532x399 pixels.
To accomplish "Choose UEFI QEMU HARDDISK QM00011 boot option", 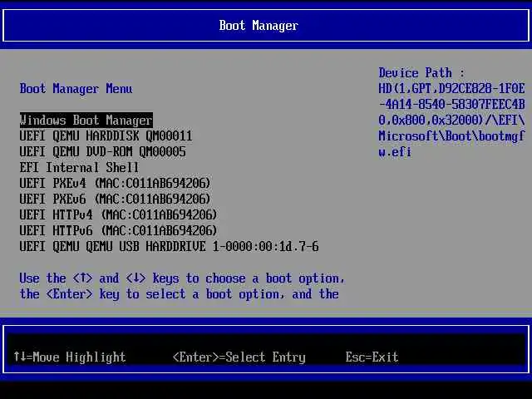I will coord(106,136).
